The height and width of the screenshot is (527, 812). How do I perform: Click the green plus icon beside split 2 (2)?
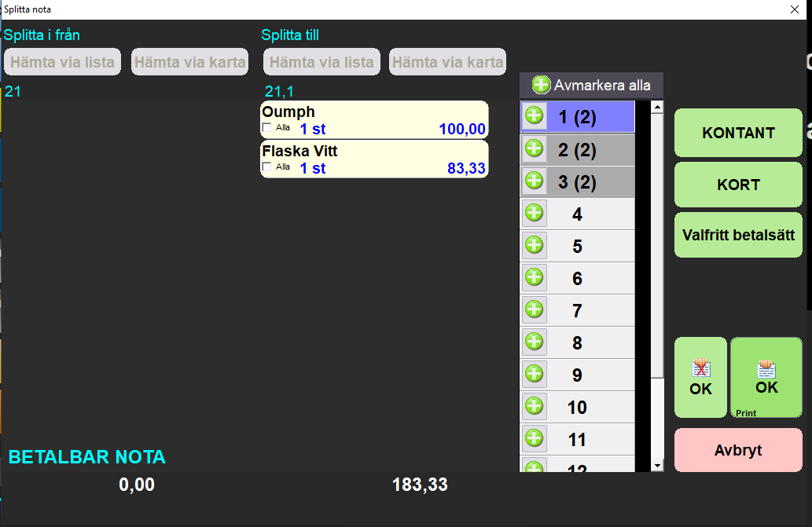point(535,149)
